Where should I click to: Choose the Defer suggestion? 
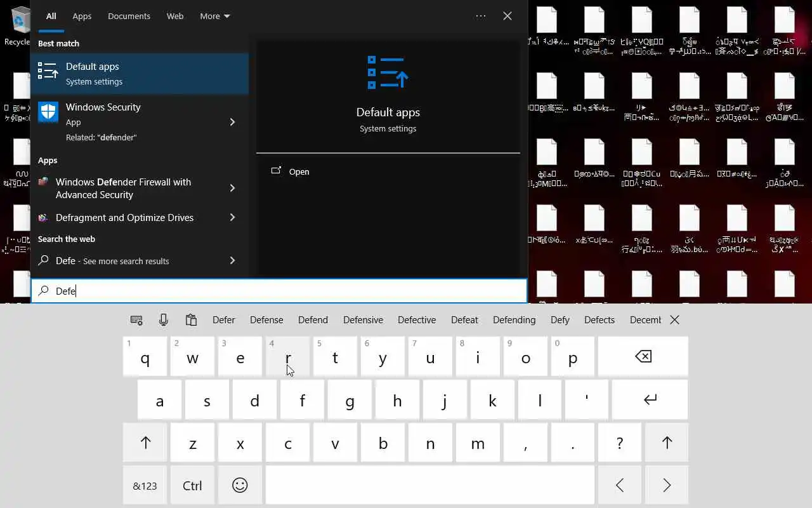coord(224,320)
